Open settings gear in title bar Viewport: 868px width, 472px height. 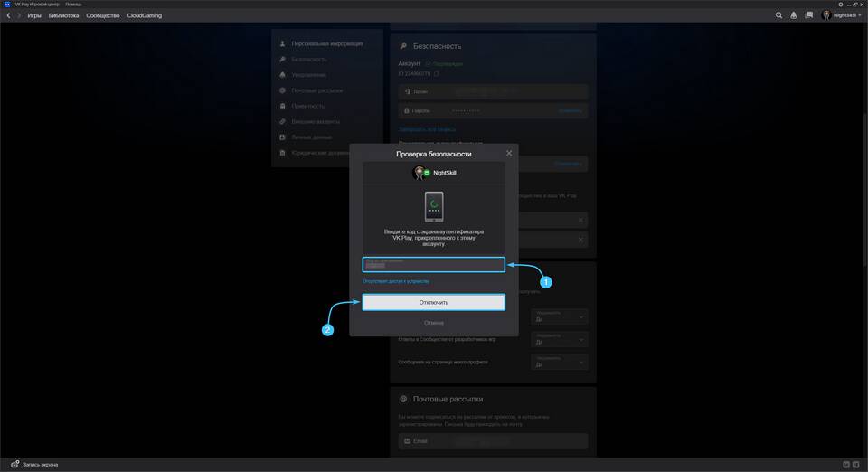pyautogui.click(x=840, y=4)
